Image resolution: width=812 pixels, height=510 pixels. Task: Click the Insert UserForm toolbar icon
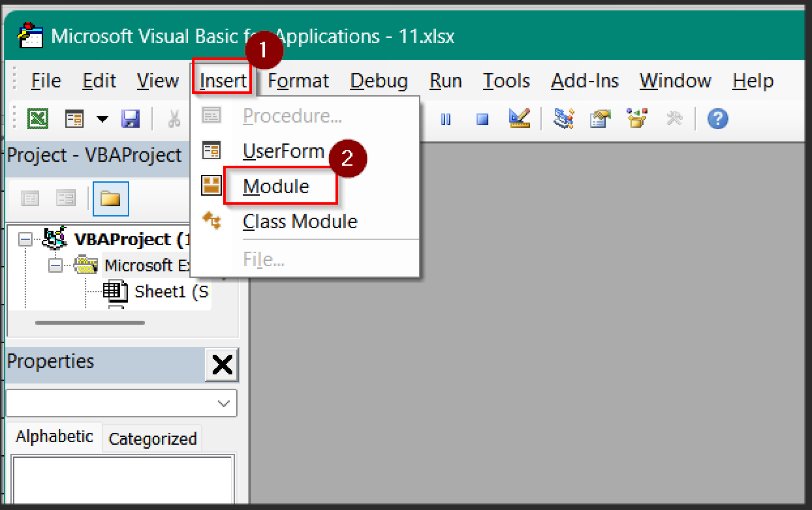[74, 118]
